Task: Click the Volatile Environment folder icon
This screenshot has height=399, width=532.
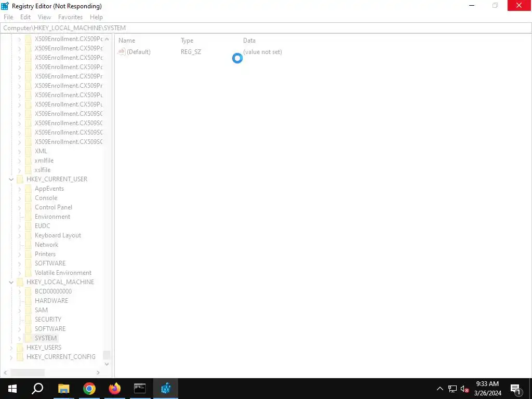Action: 29,273
